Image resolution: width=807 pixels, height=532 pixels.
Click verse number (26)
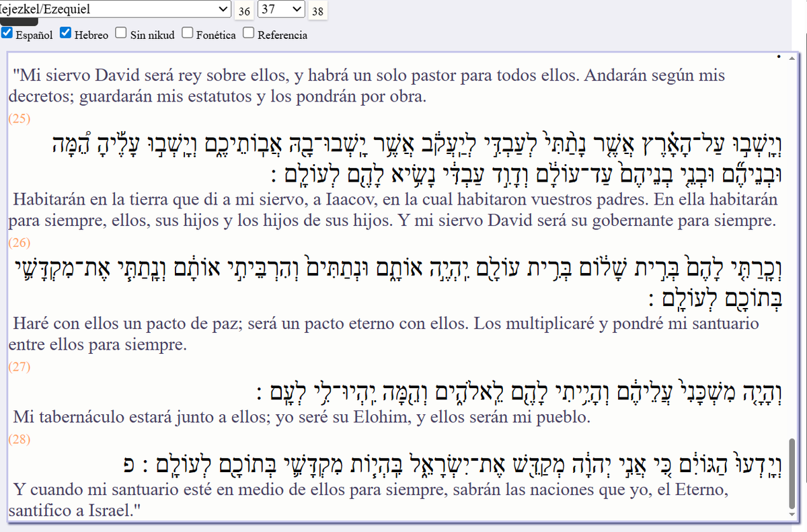(20, 242)
